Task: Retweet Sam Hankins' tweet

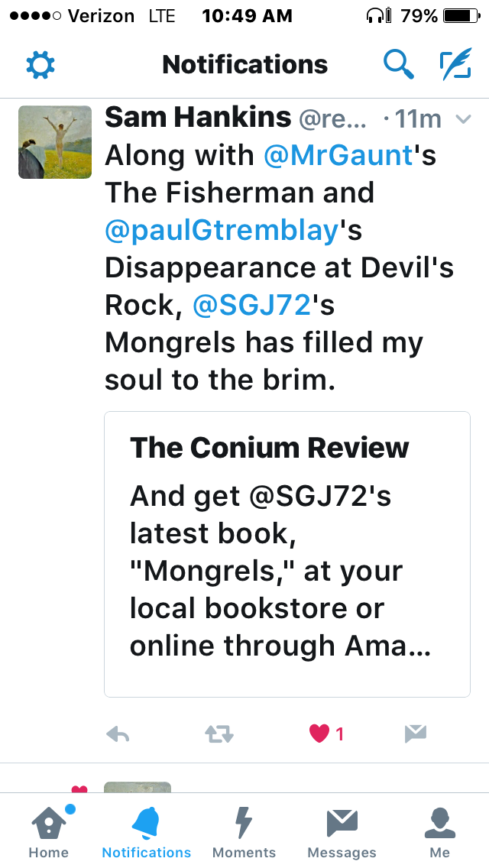Action: pos(219,734)
